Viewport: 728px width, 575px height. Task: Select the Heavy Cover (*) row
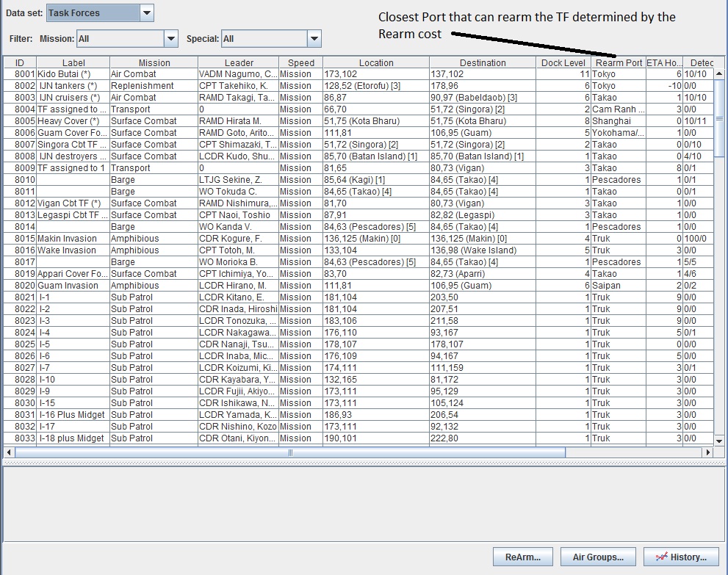[x=359, y=121]
